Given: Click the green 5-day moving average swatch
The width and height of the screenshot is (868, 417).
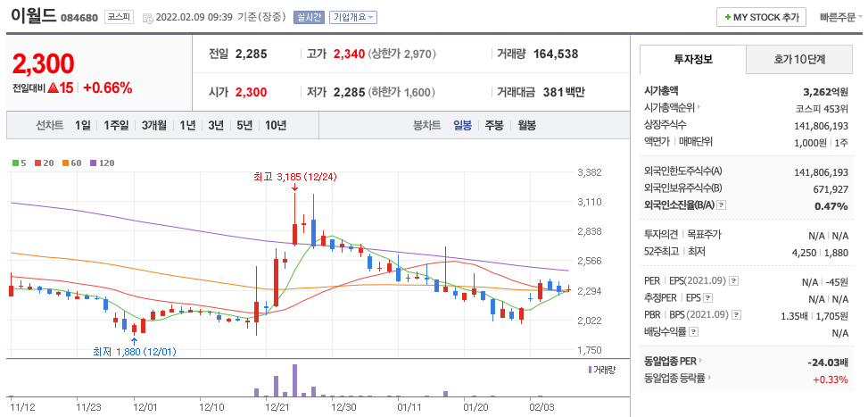Looking at the screenshot, I should pyautogui.click(x=15, y=163).
